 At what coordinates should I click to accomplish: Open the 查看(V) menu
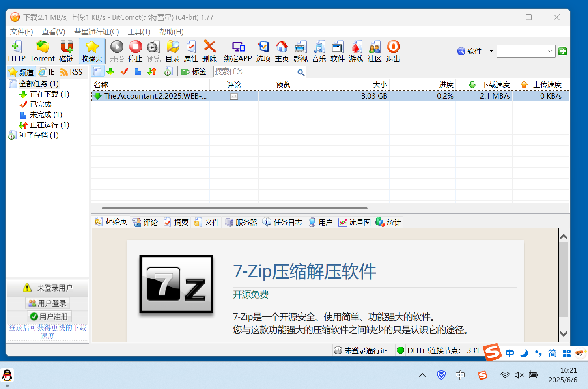click(x=54, y=32)
